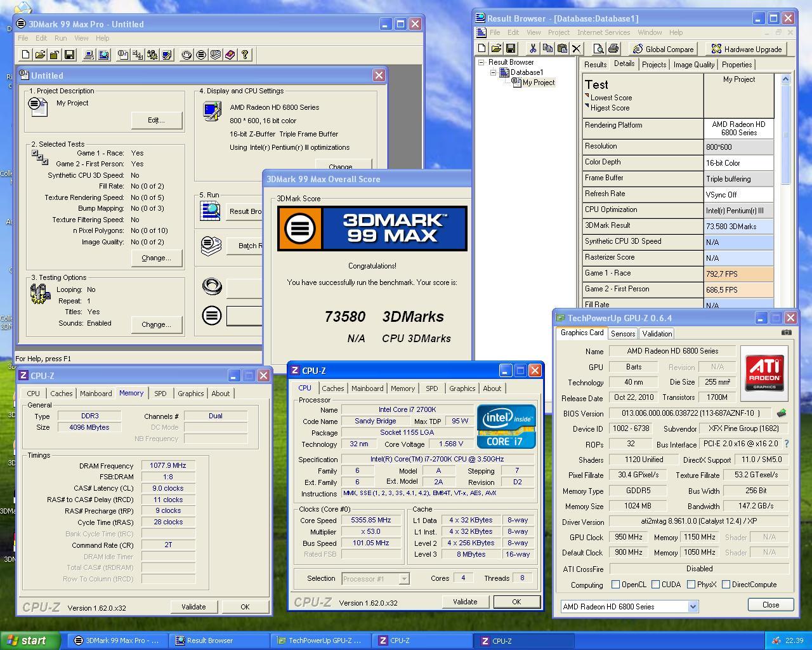812x650 pixels.
Task: Click Open folder icon in 3DMark toolbar
Action: (40, 55)
